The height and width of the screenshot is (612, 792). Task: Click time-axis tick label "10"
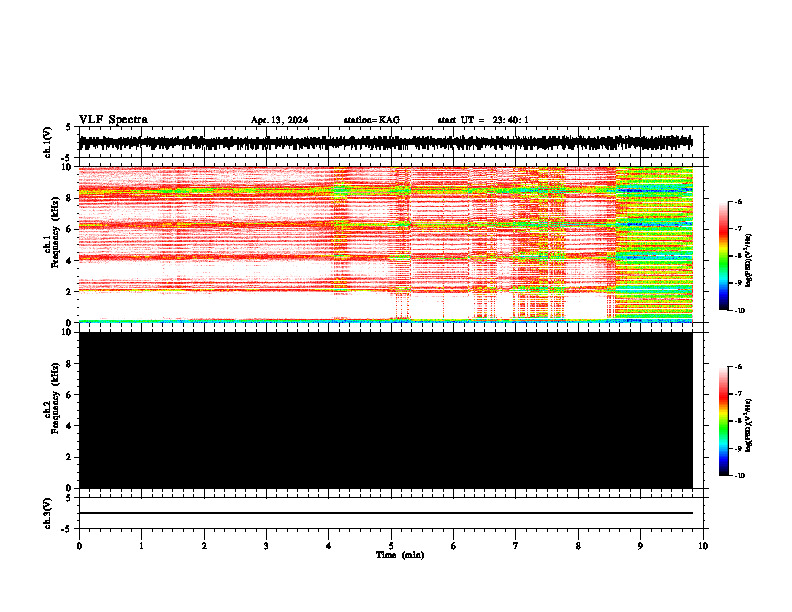[x=703, y=546]
